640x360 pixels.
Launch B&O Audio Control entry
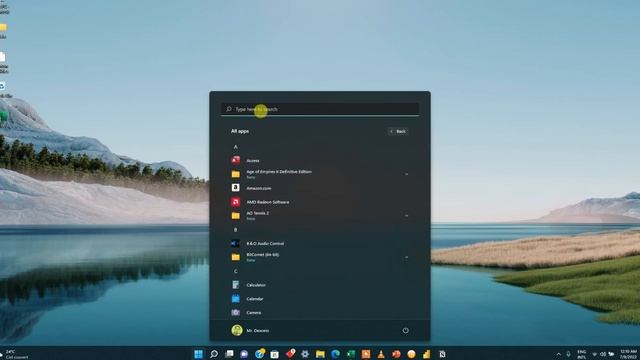pos(265,244)
